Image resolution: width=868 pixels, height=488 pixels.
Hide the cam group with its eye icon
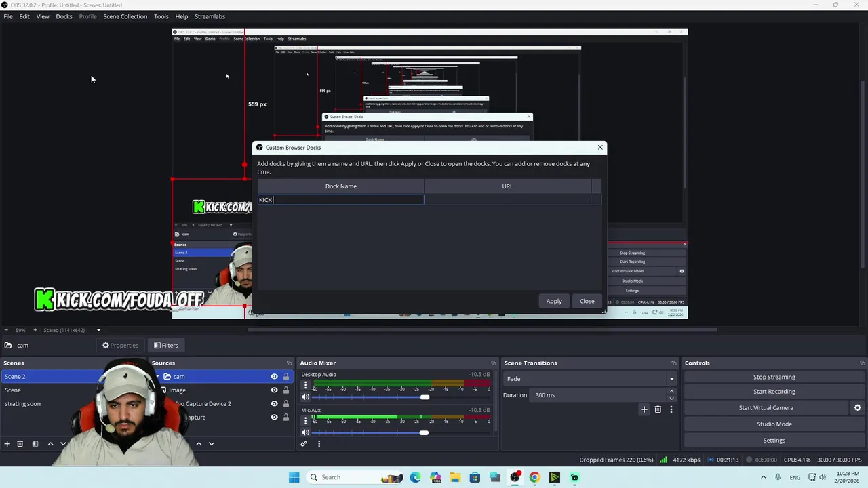pyautogui.click(x=275, y=377)
